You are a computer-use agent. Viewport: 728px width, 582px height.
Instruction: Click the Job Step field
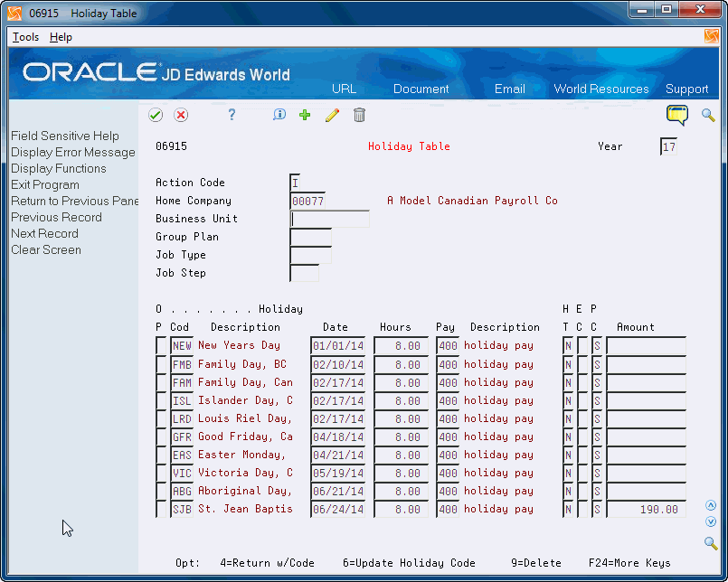304,273
